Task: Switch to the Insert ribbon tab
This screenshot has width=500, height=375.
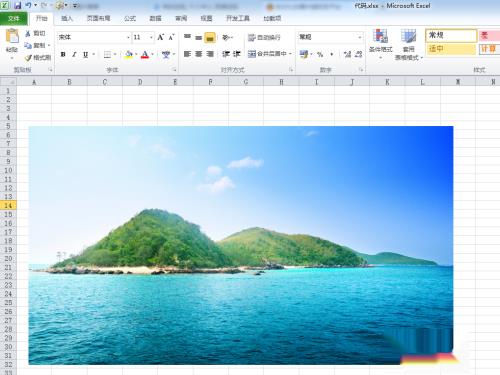Action: [x=67, y=18]
